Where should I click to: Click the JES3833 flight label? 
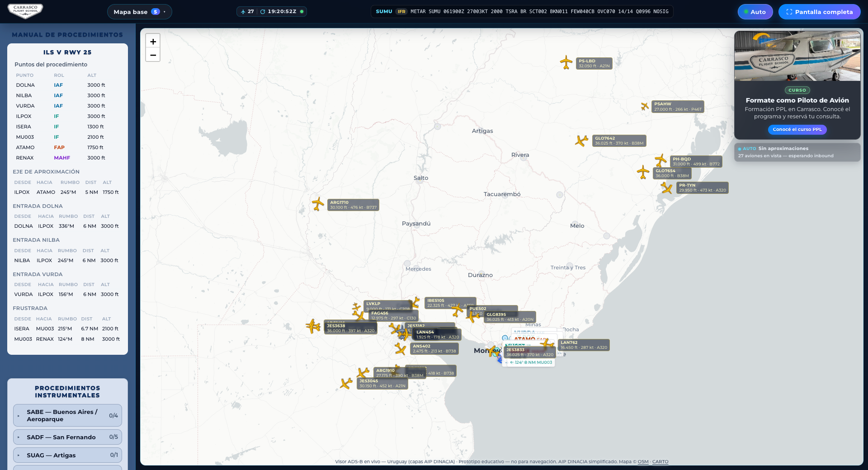coord(530,352)
